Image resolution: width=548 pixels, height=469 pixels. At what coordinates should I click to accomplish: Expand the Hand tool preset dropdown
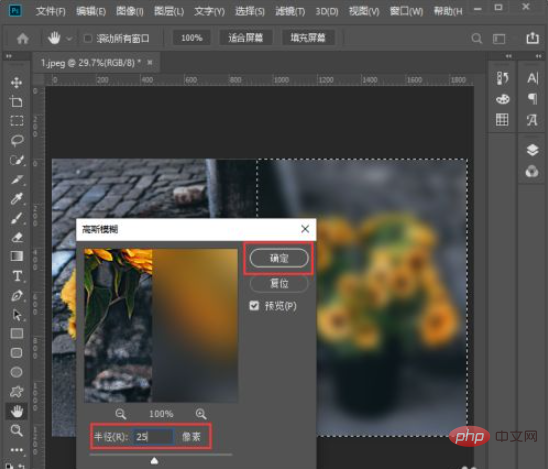69,38
